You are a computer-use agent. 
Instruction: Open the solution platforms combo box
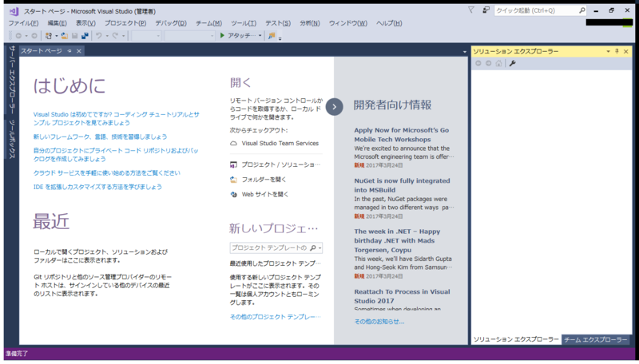[189, 36]
